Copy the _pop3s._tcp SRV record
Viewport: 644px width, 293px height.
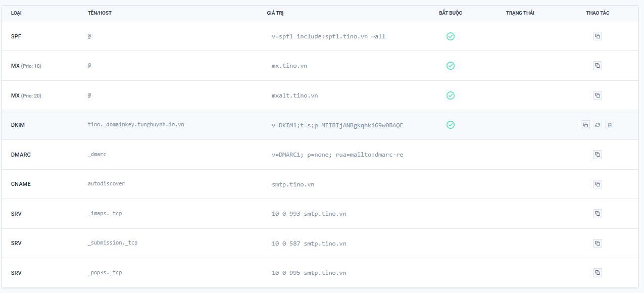(598, 273)
